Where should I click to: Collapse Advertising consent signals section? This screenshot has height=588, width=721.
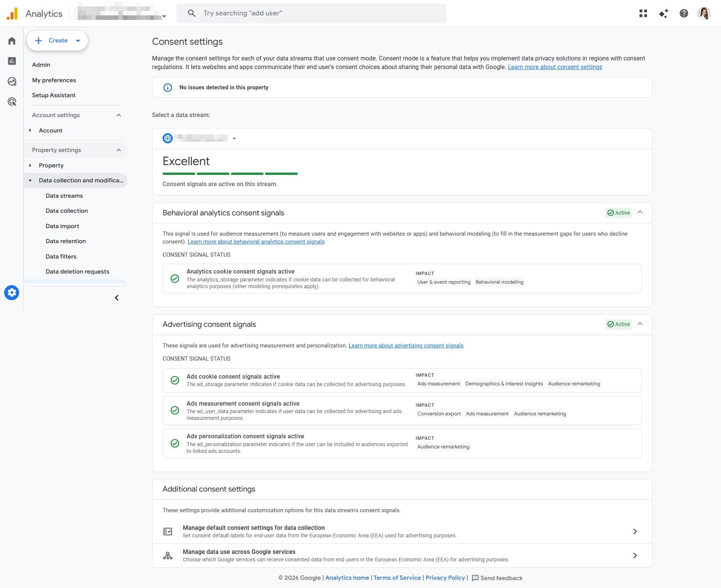point(640,324)
